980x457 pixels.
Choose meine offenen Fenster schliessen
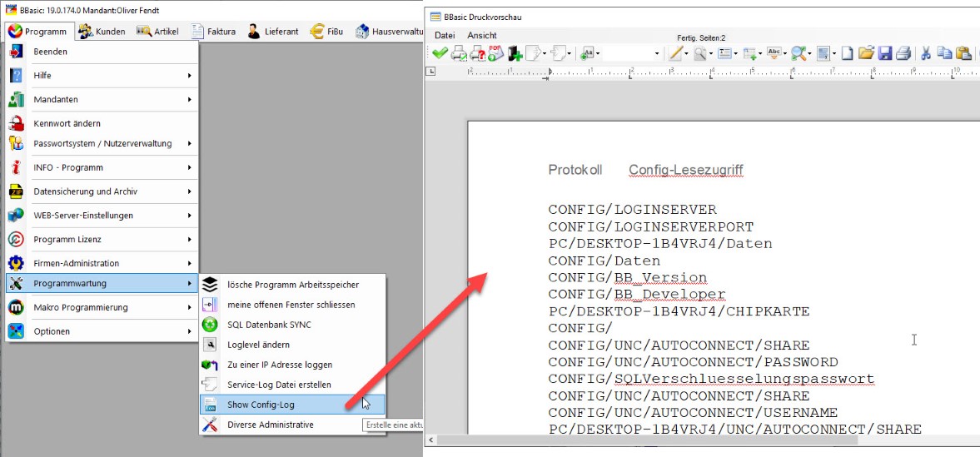[292, 305]
